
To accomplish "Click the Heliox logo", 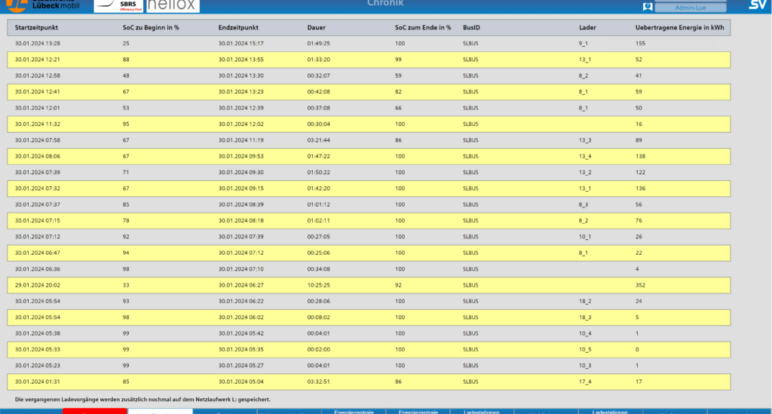I will tap(173, 5).
